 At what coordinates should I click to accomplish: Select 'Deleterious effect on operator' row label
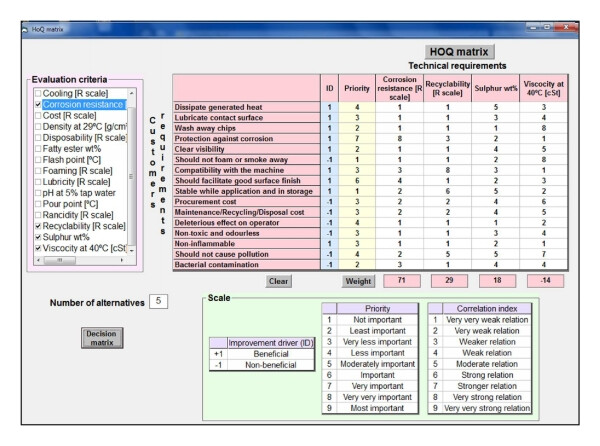246,223
